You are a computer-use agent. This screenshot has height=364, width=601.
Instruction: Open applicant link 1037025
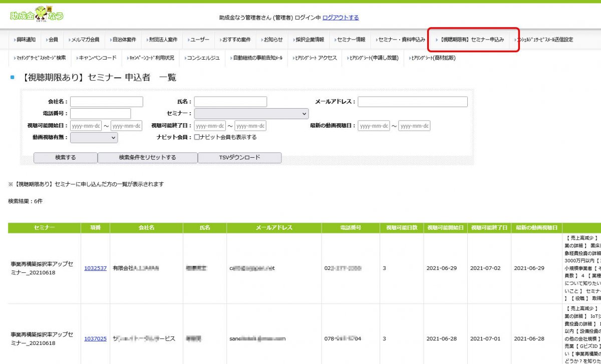tap(95, 338)
